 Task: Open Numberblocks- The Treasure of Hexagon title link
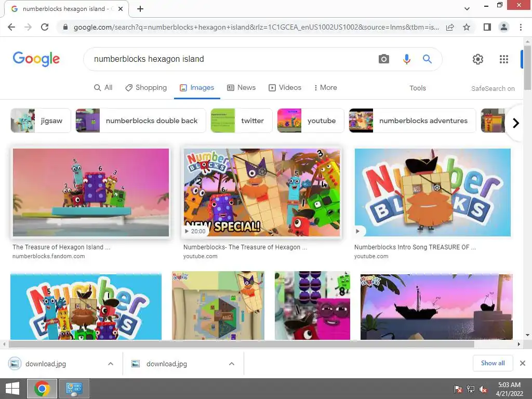(x=245, y=247)
